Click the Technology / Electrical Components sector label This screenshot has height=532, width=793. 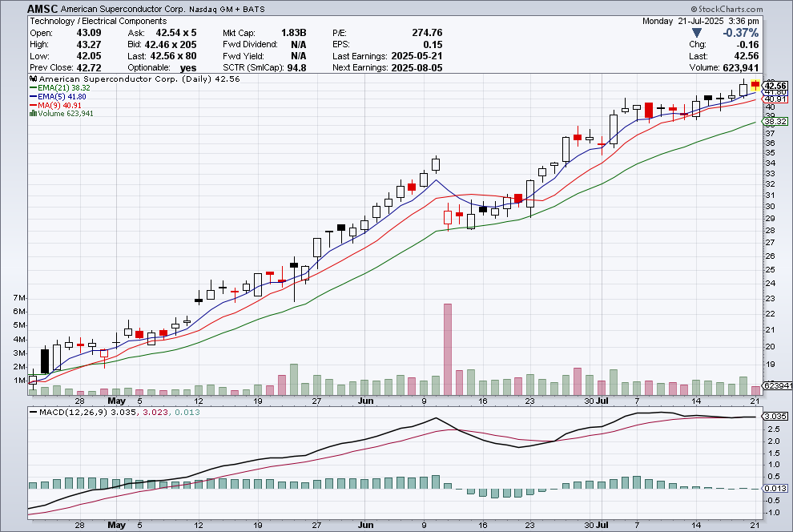pos(98,22)
